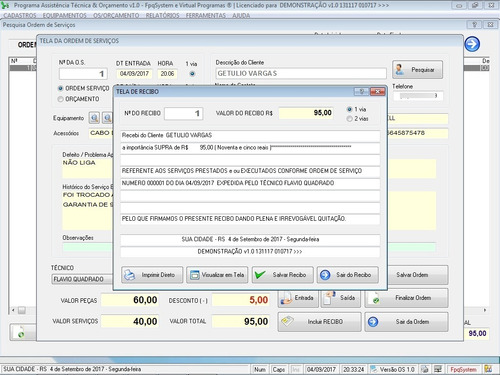Click the VALOR DO RECIBO R$ field
This screenshot has width=500, height=375.
click(306, 113)
